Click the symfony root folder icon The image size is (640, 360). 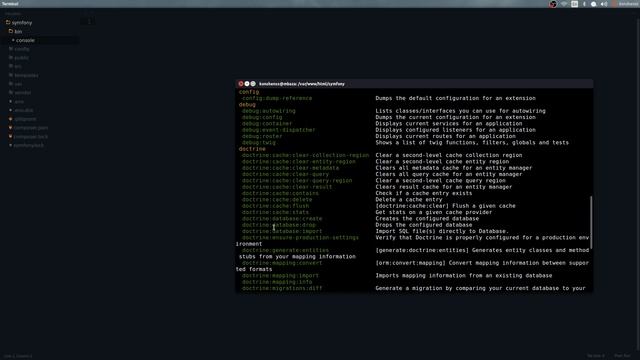(x=8, y=22)
